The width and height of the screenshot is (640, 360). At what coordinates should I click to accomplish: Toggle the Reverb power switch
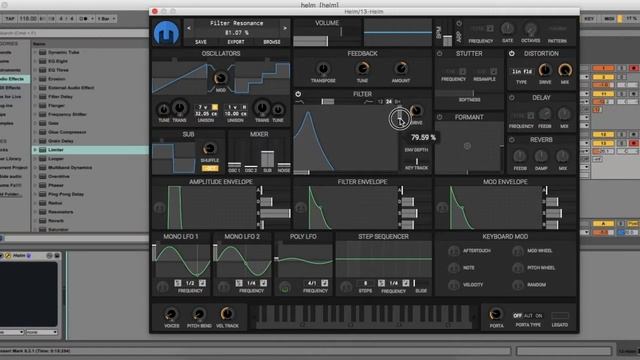pyautogui.click(x=511, y=140)
